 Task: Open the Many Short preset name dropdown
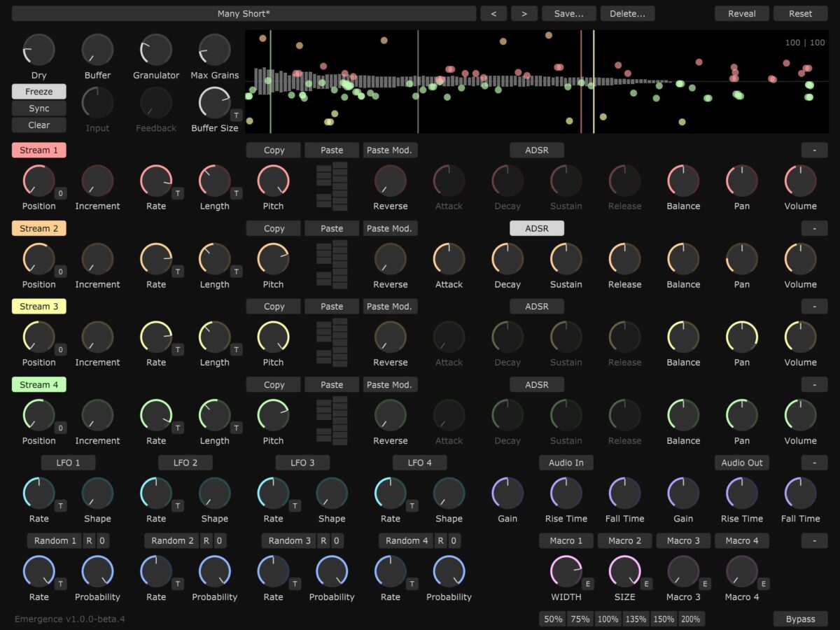[244, 13]
